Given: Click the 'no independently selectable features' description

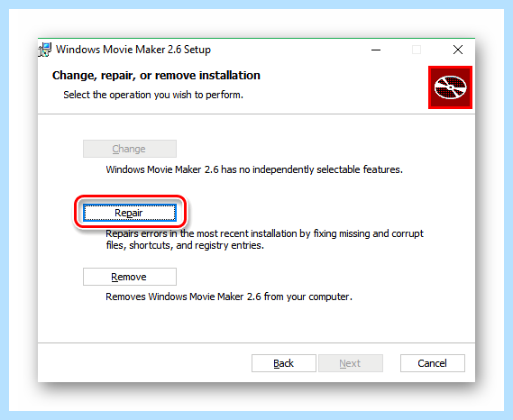Looking at the screenshot, I should click(254, 169).
